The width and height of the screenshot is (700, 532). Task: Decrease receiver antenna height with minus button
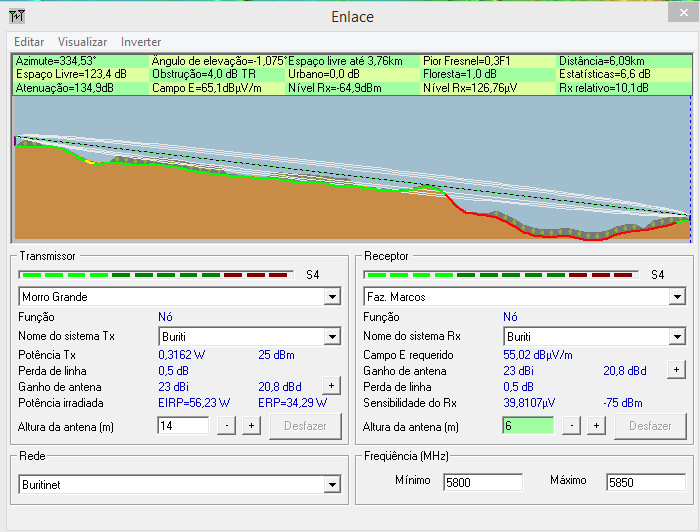coord(572,426)
